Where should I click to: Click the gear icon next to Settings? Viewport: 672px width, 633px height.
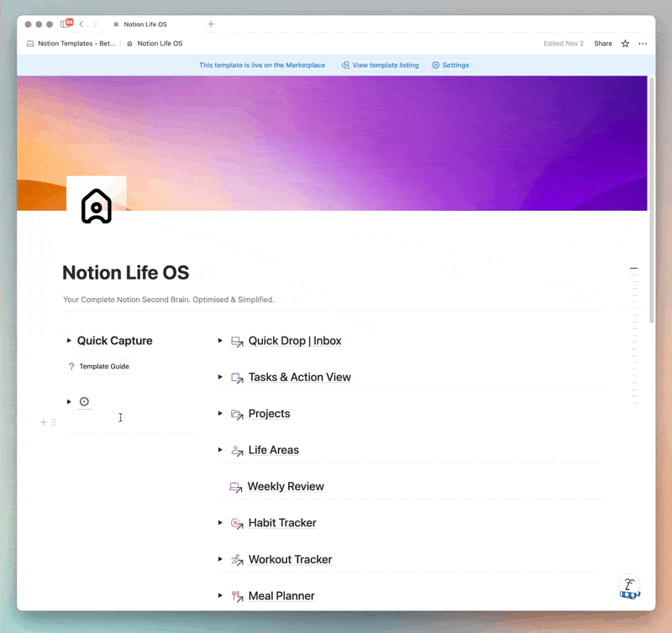pos(435,65)
